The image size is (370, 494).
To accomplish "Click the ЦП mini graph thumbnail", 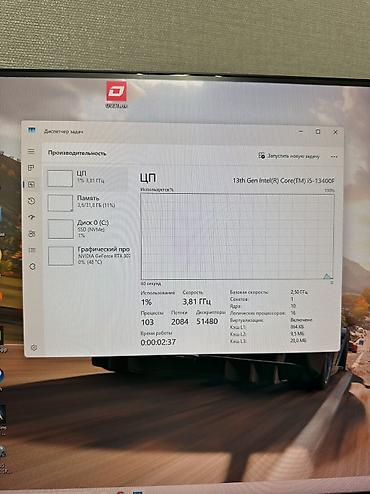I will (60, 178).
